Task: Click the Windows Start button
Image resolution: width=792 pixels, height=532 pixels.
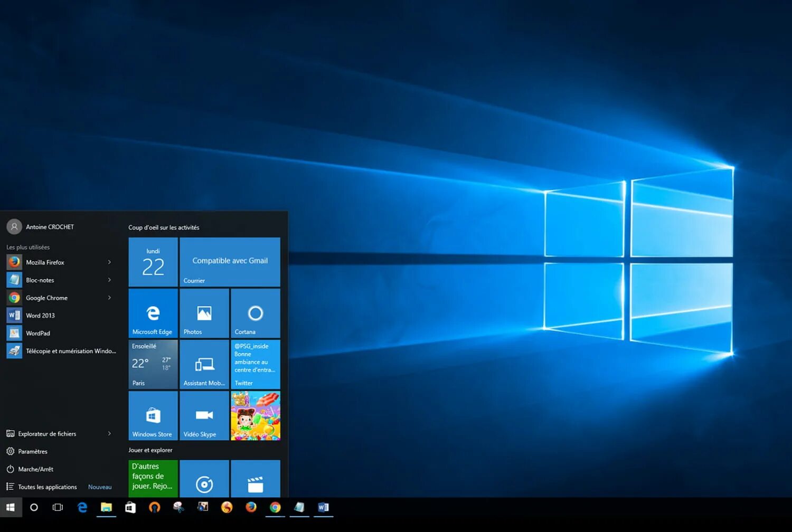Action: [10, 507]
